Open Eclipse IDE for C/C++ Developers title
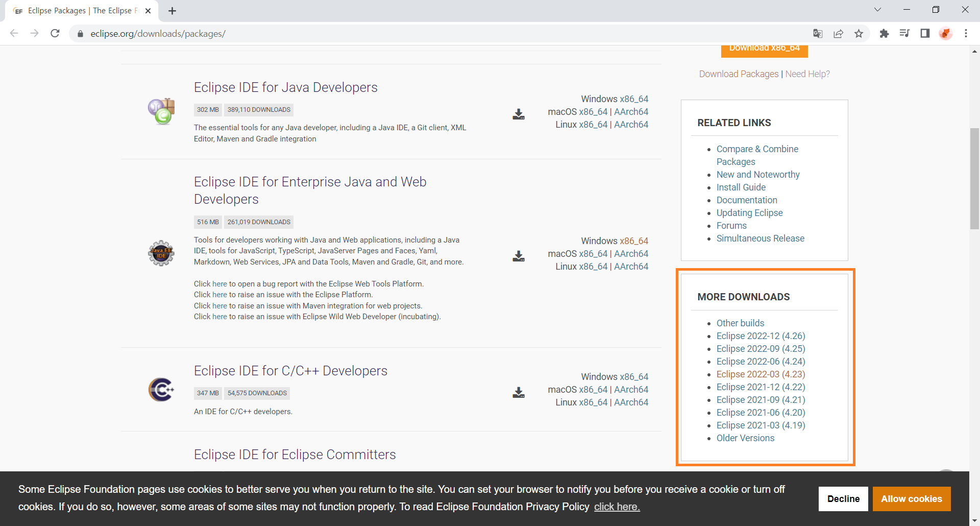 pos(290,371)
